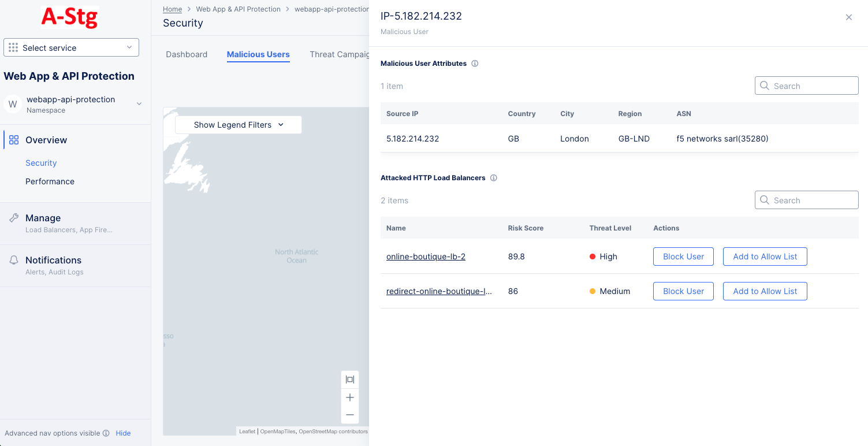Open the Malicious User Attributes info tooltip icon
Image resolution: width=868 pixels, height=446 pixels.
coord(475,63)
